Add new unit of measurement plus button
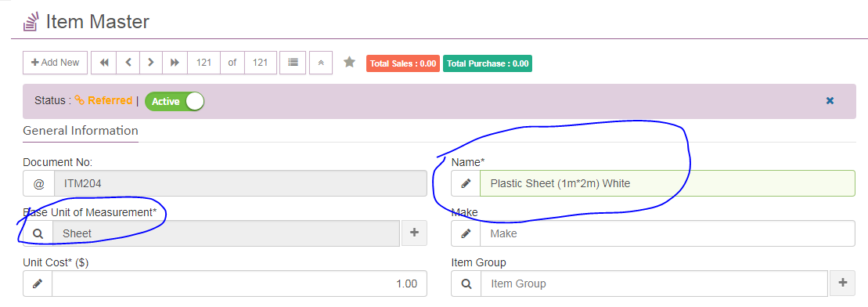 coord(413,233)
